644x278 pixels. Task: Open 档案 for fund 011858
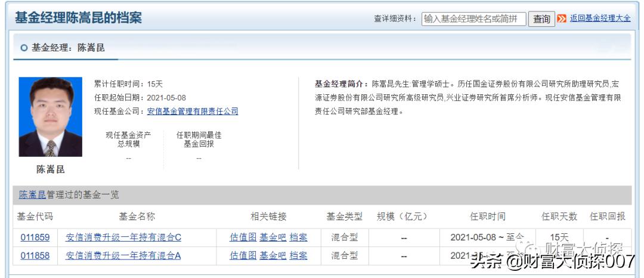[x=298, y=255]
